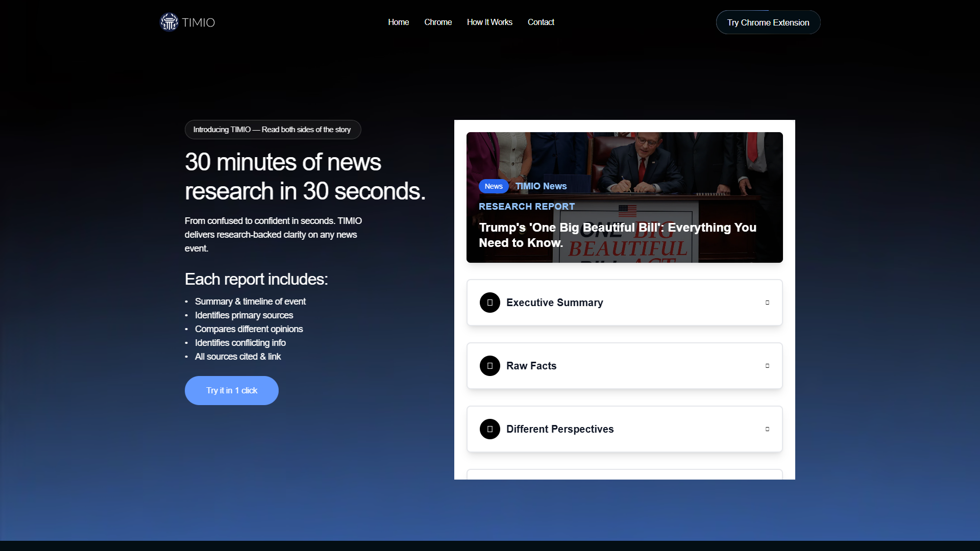Click the Try it in 1 click button
Viewport: 980px width, 551px height.
click(232, 390)
